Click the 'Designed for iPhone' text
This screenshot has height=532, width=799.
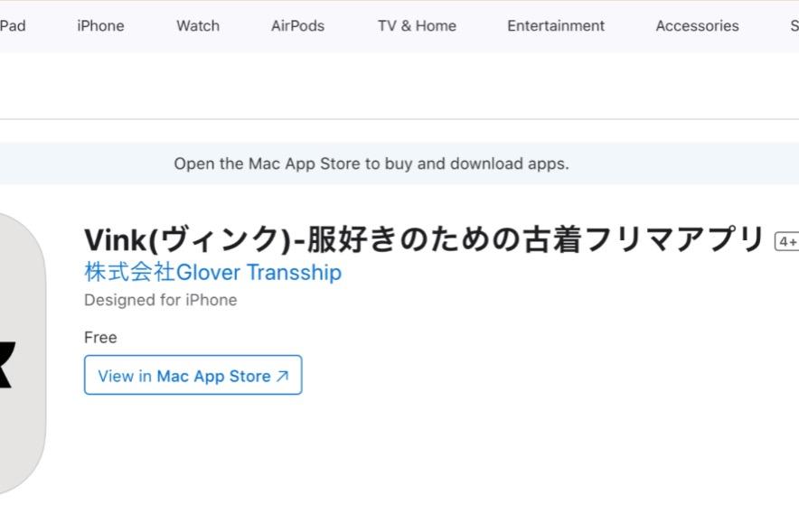point(161,300)
